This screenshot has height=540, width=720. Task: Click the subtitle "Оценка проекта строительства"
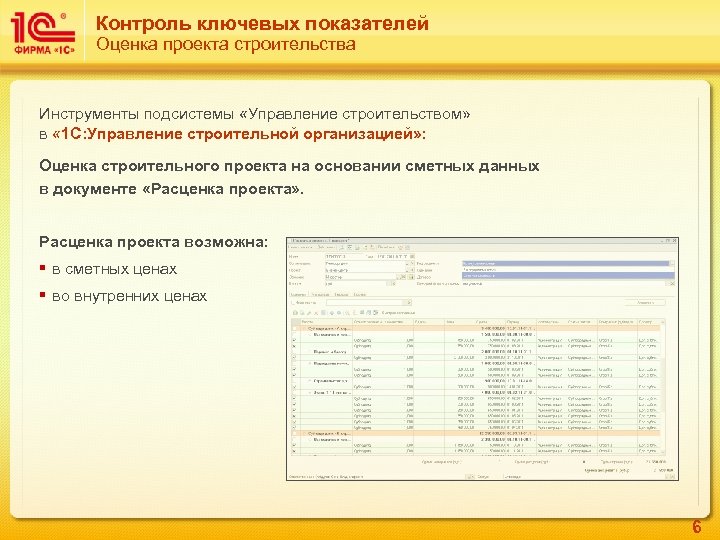coord(226,45)
